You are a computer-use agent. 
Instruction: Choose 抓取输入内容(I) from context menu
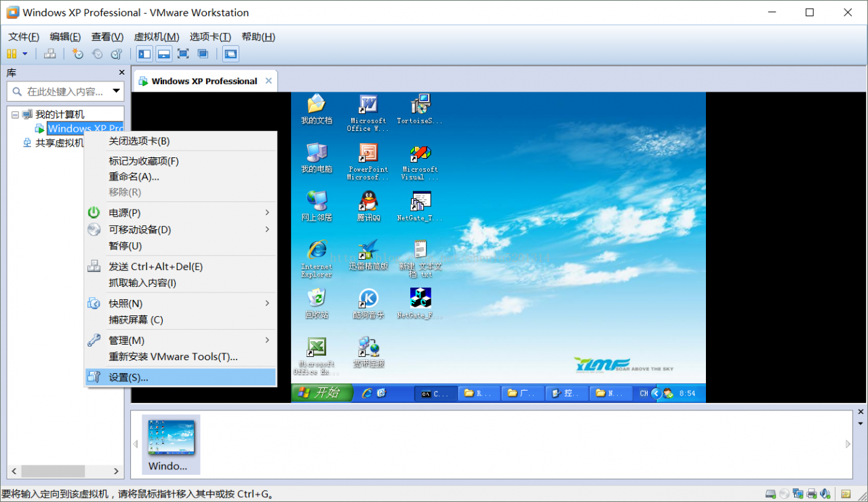tap(180, 283)
